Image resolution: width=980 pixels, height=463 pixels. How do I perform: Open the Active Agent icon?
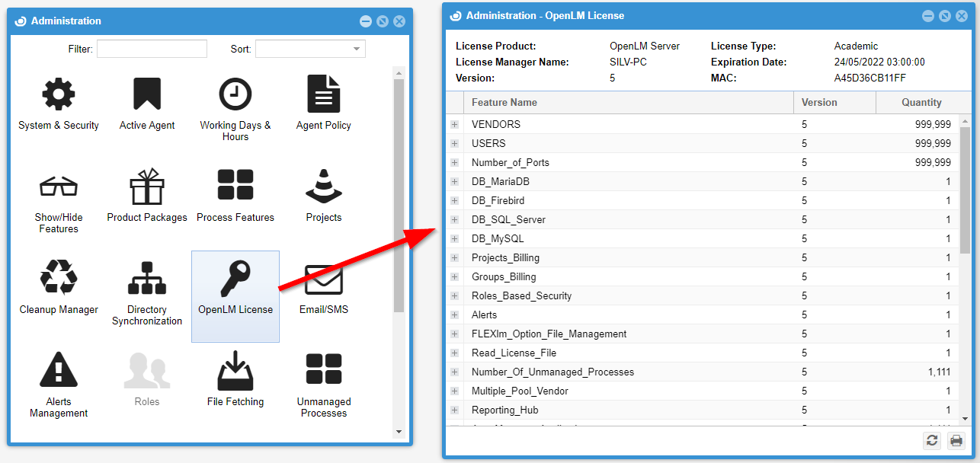(147, 95)
